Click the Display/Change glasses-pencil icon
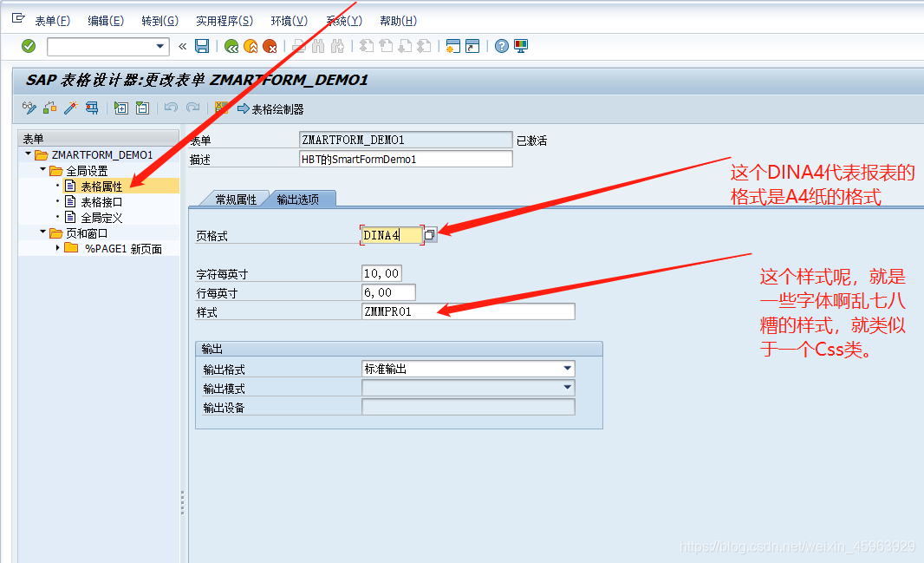The image size is (924, 563). pos(29,108)
